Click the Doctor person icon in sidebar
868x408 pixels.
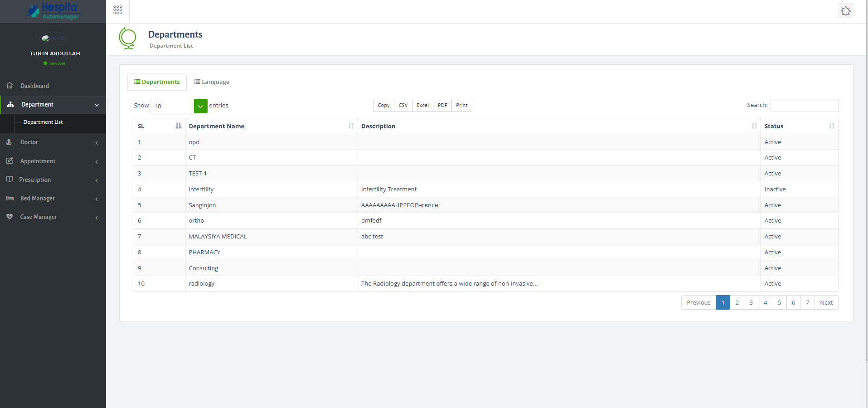10,142
